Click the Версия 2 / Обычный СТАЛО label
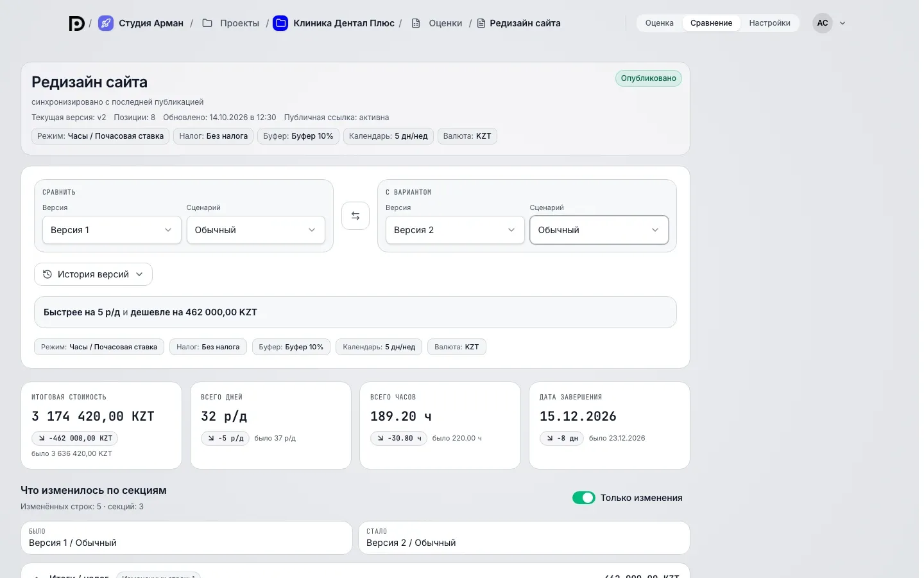The width and height of the screenshot is (924, 578). click(411, 543)
